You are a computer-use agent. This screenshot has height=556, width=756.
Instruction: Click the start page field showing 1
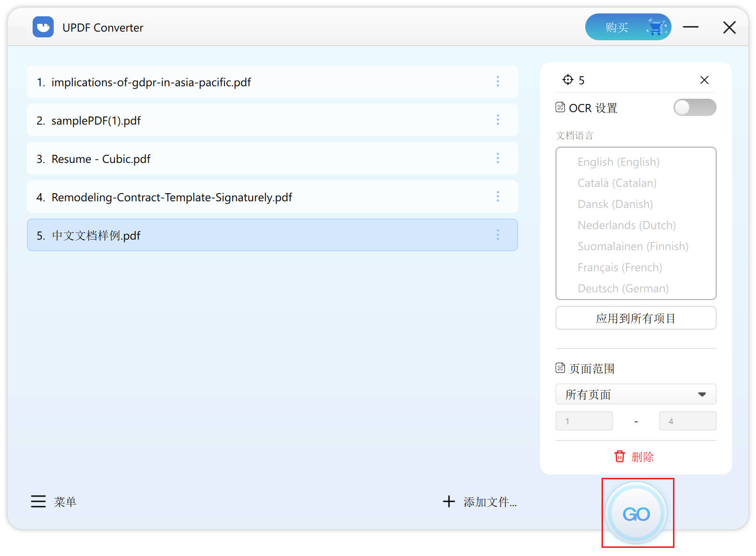(584, 421)
